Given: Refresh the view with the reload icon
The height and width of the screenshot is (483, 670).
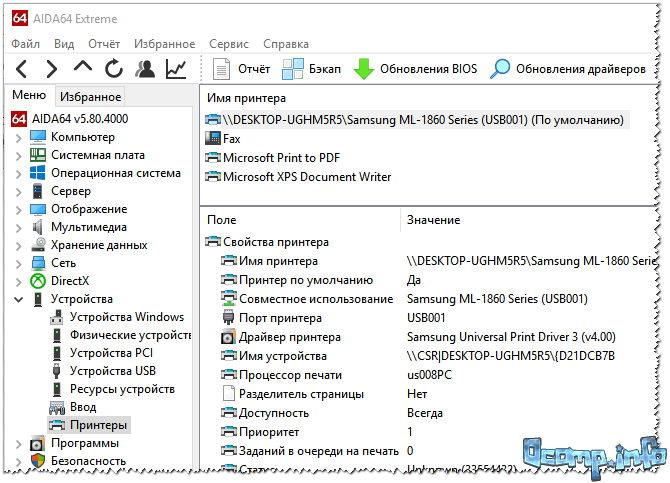Looking at the screenshot, I should point(114,69).
